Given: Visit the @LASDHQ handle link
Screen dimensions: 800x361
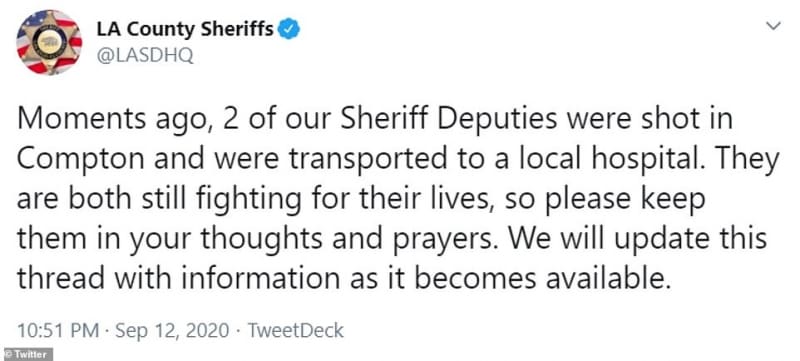Looking at the screenshot, I should (x=145, y=55).
